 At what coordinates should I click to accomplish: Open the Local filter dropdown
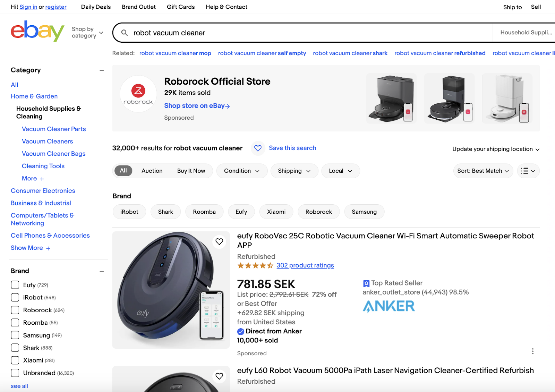click(x=340, y=171)
